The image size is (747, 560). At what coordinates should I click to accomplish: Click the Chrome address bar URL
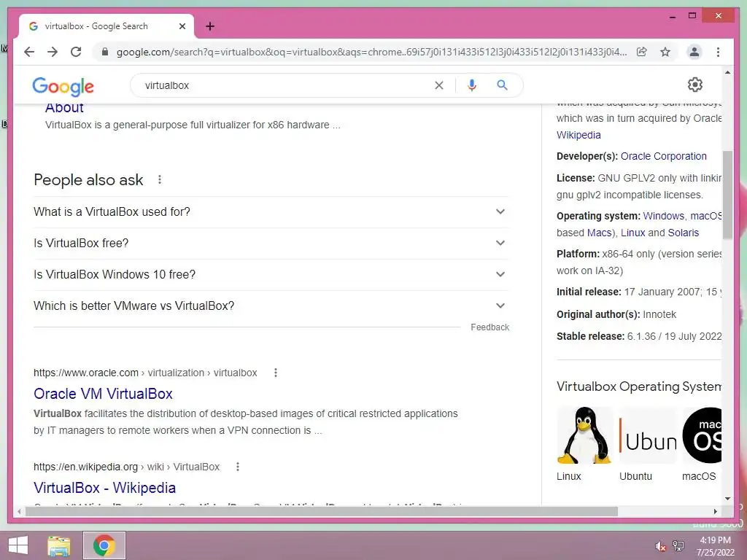coord(371,52)
